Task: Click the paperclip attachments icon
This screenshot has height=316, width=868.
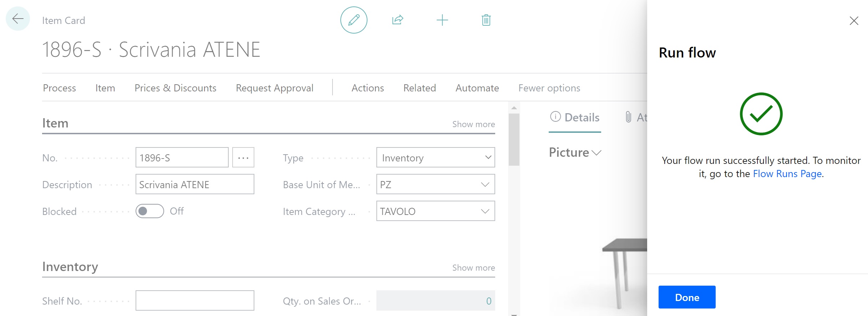Action: tap(629, 117)
